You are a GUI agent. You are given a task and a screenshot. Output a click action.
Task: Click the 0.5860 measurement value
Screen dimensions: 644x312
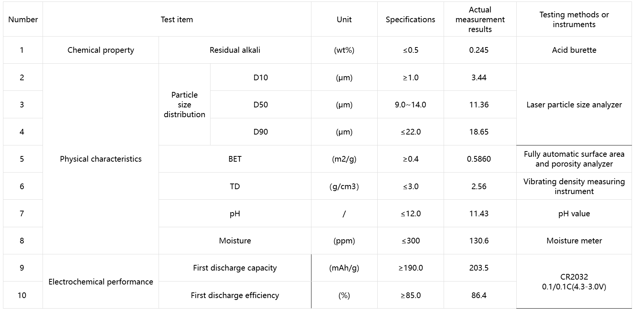(x=479, y=159)
